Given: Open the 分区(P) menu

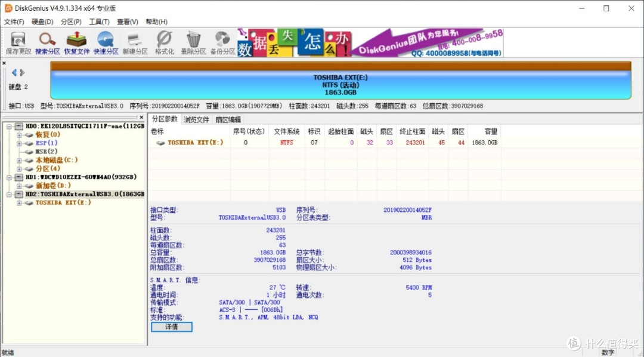Looking at the screenshot, I should (71, 22).
